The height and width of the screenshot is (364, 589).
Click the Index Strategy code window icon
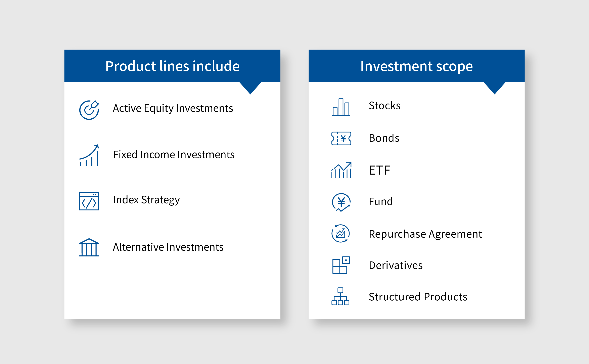[x=89, y=201]
